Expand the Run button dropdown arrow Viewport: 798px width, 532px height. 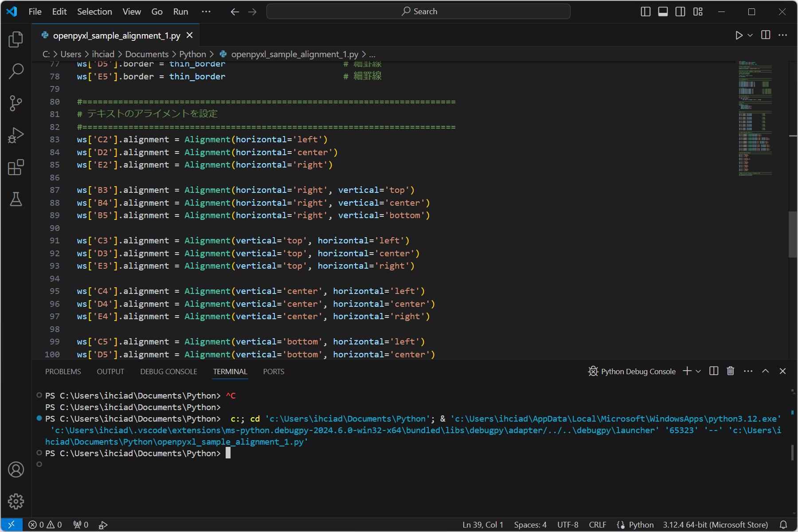(x=750, y=35)
